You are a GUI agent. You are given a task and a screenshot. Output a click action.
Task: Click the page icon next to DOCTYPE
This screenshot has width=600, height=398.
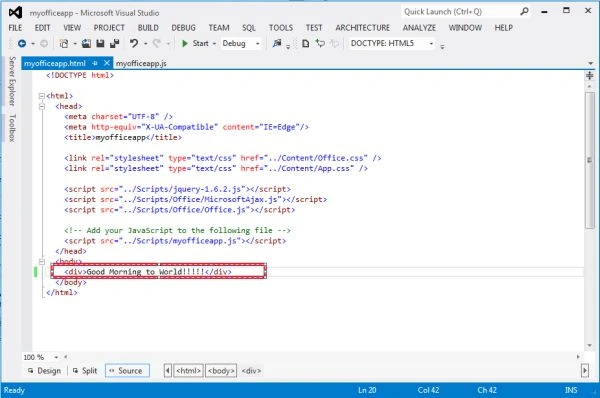(x=305, y=44)
